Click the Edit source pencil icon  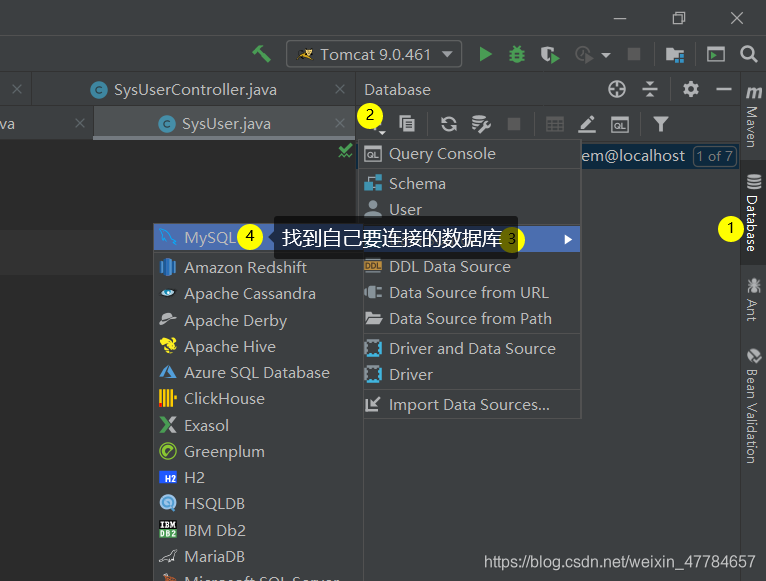point(587,124)
